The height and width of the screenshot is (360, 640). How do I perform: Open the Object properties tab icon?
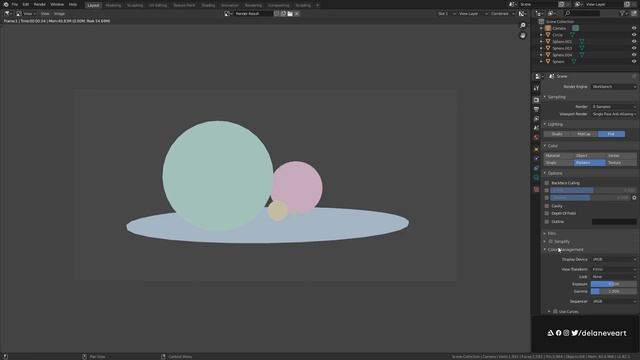tap(536, 149)
